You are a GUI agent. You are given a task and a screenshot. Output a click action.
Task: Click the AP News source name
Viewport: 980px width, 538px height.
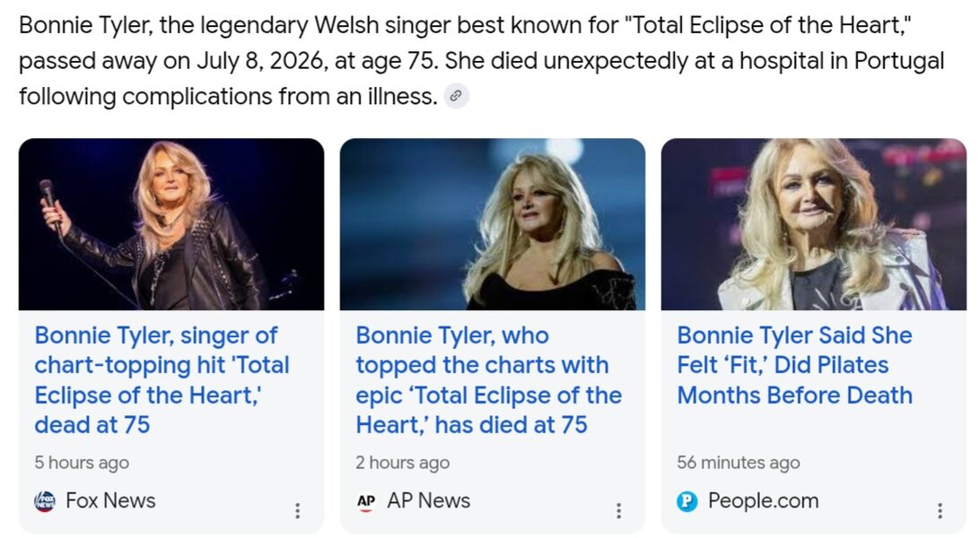tap(429, 500)
